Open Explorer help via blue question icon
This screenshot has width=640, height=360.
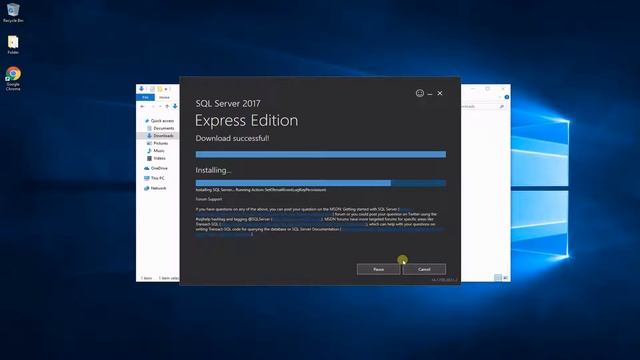(507, 97)
